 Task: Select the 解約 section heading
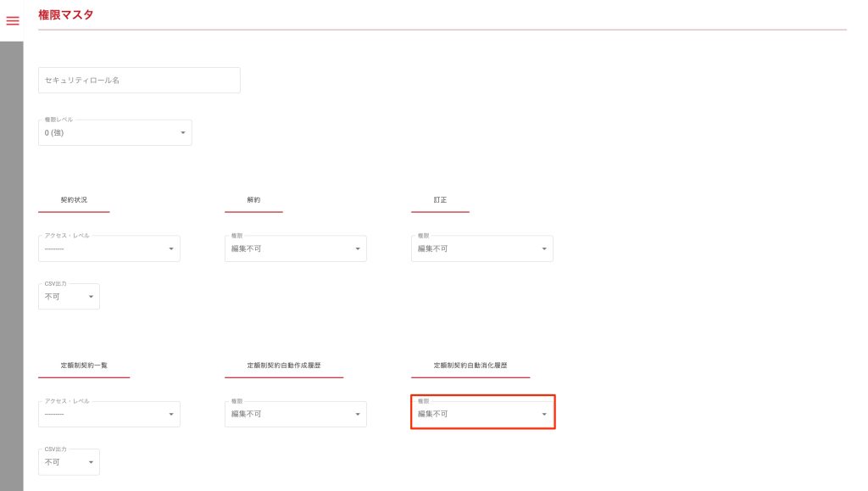(x=253, y=200)
